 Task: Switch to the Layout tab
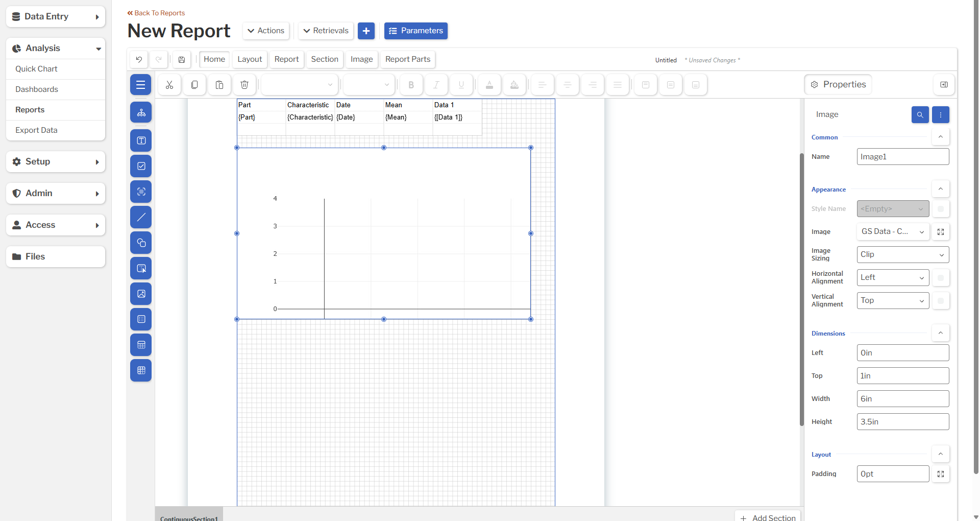click(x=249, y=59)
